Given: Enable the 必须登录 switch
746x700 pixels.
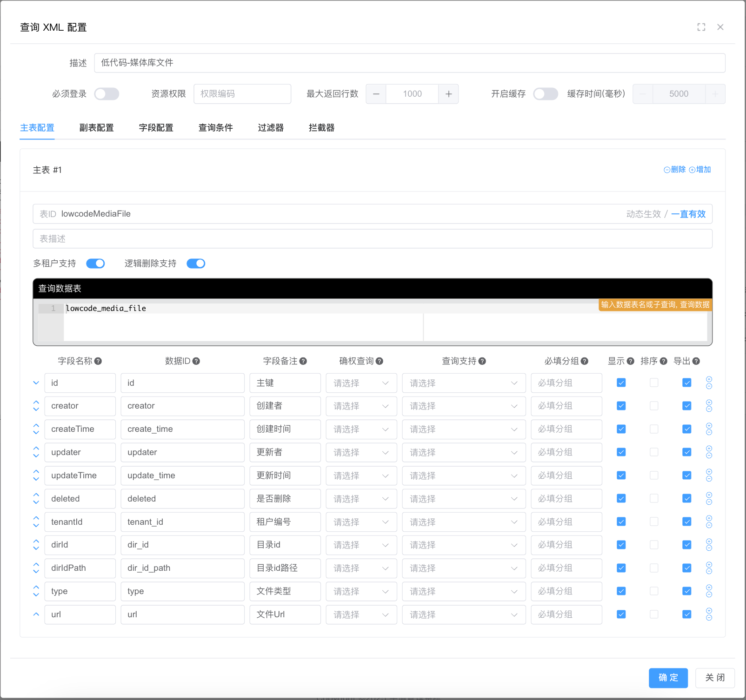Looking at the screenshot, I should pos(107,94).
